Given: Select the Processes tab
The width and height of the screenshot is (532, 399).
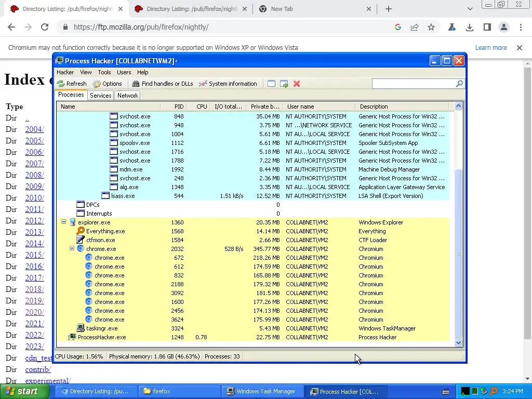Looking at the screenshot, I should click(71, 95).
